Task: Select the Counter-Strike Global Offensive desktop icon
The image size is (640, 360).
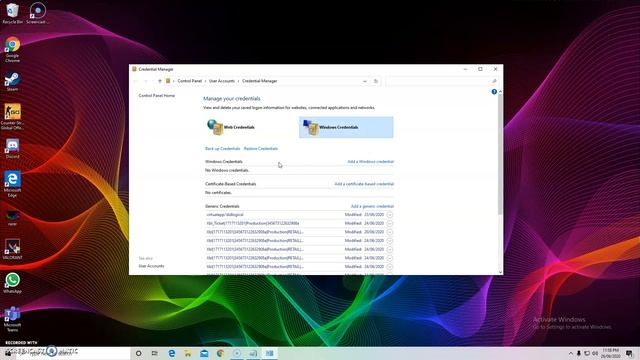Action: click(x=12, y=117)
